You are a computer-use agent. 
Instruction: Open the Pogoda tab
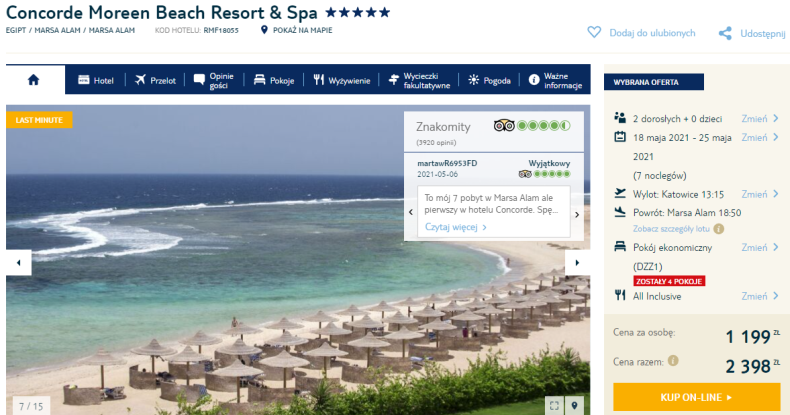[489, 80]
